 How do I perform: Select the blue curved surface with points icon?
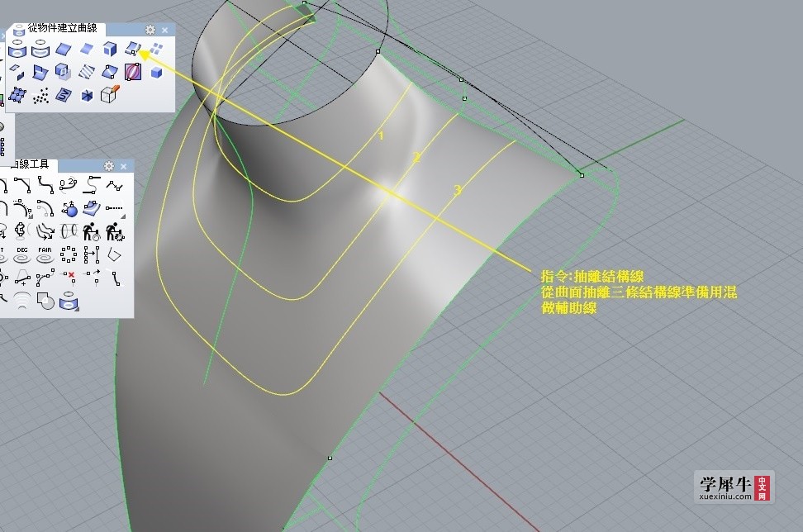click(x=91, y=208)
